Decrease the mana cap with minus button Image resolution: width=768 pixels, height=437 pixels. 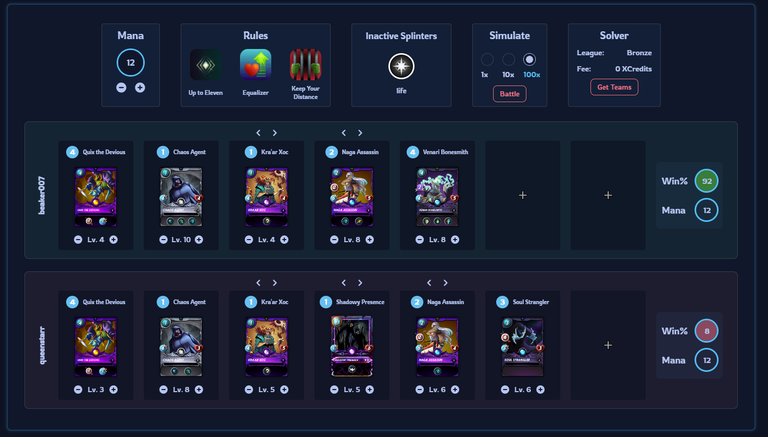point(121,88)
